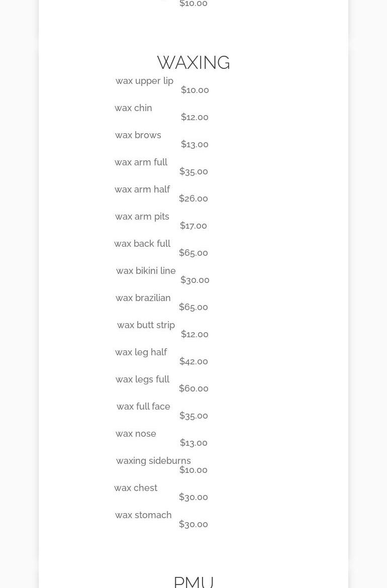Pick the wax arm pits service
This screenshot has height=588, width=387.
pyautogui.click(x=142, y=217)
